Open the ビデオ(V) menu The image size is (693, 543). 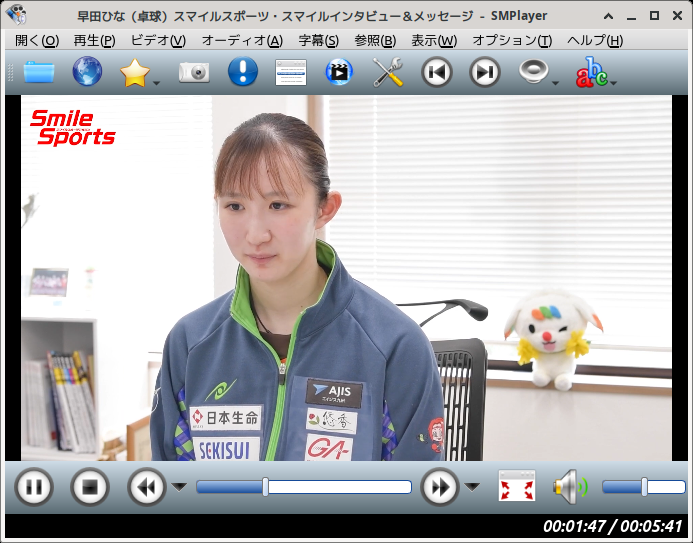pyautogui.click(x=158, y=41)
